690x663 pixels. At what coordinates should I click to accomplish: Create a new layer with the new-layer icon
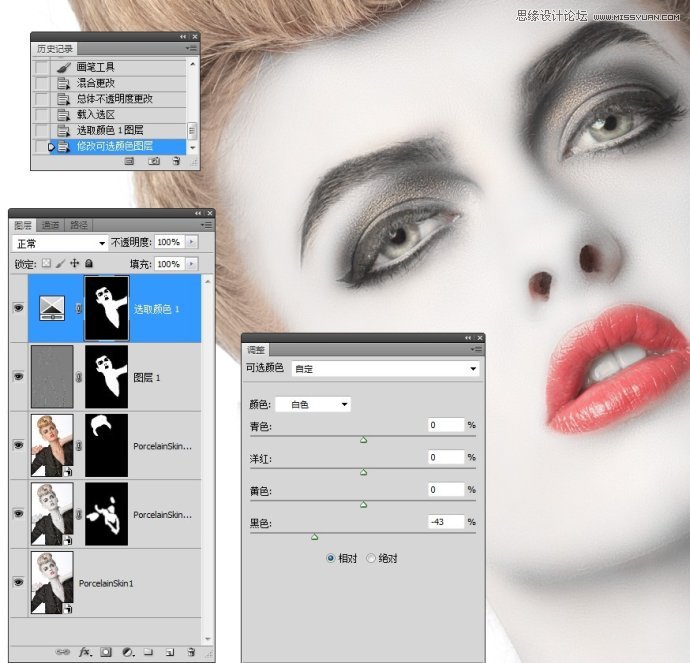coord(170,652)
